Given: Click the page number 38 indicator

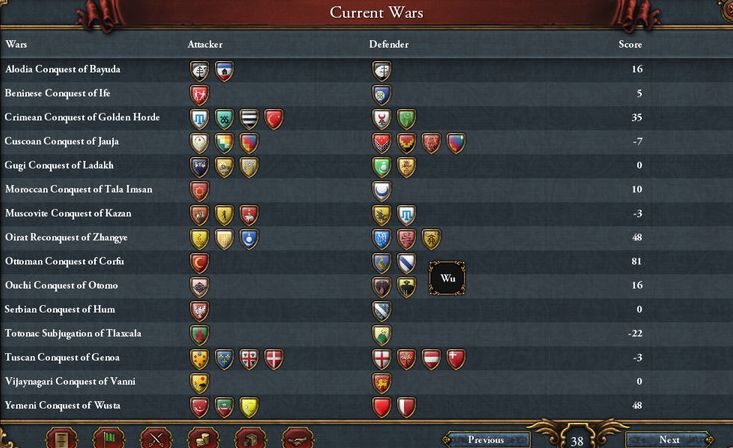Looking at the screenshot, I should tap(577, 441).
